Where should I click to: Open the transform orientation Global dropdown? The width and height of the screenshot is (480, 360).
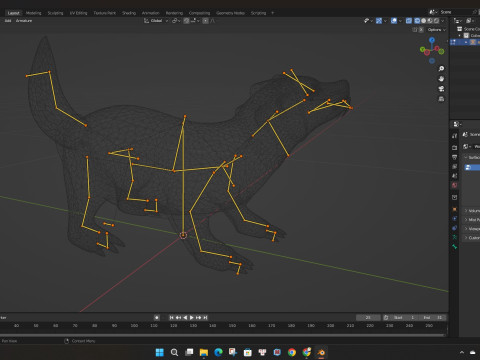(x=156, y=21)
